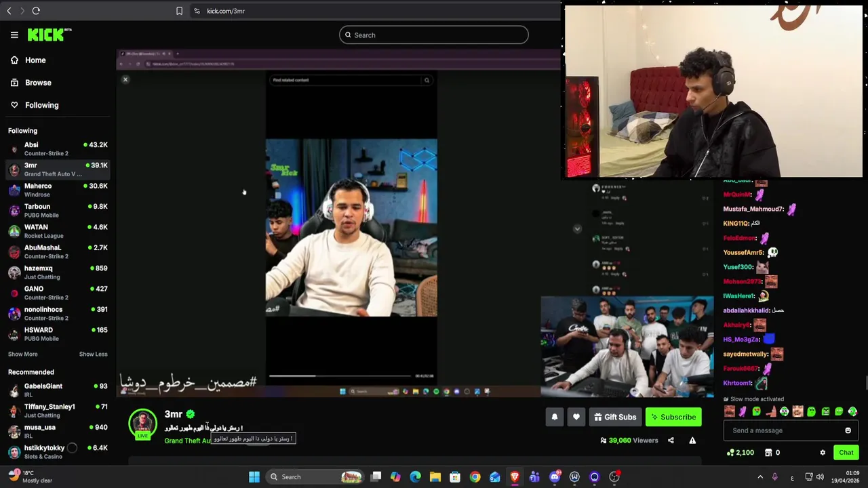
Task: Click the 2,100 channel points balance
Action: [x=740, y=453]
